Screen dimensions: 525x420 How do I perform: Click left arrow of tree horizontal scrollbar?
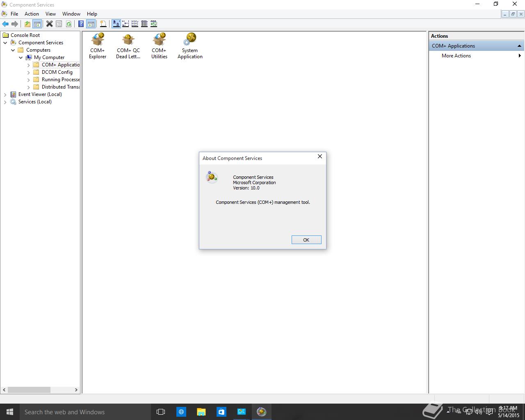(5, 390)
